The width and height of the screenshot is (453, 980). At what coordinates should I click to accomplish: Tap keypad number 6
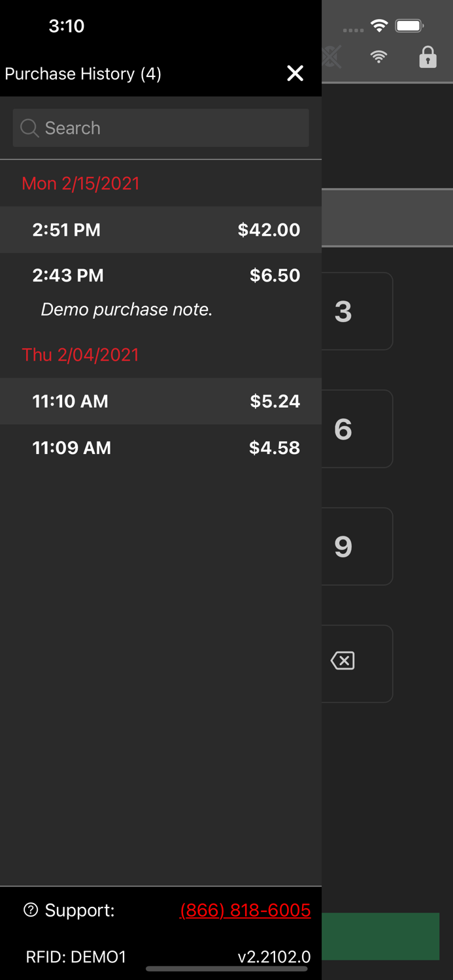point(357,429)
